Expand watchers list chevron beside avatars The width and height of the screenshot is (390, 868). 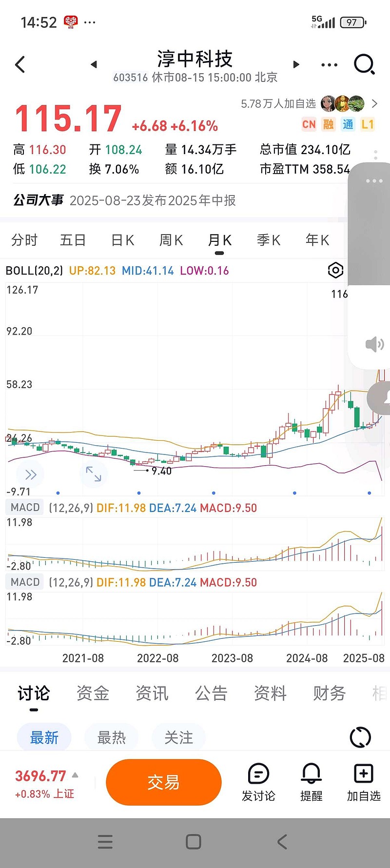[x=374, y=103]
